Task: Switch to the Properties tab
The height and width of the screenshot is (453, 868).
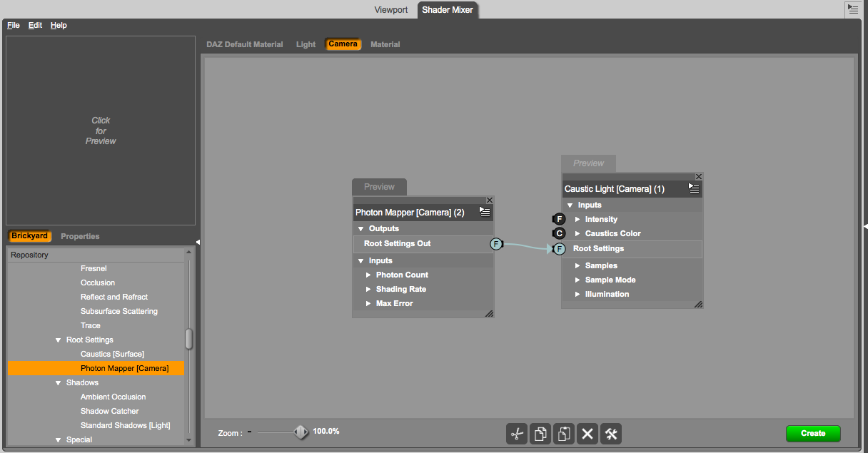Action: (80, 236)
